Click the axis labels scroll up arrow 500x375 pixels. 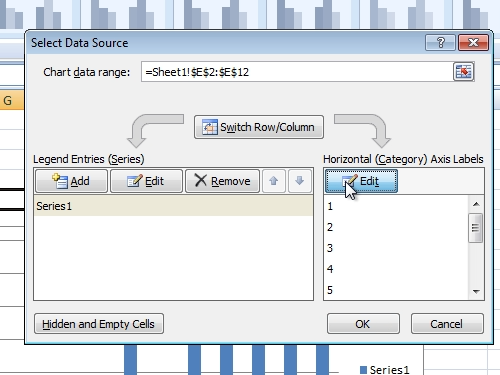pyautogui.click(x=476, y=204)
